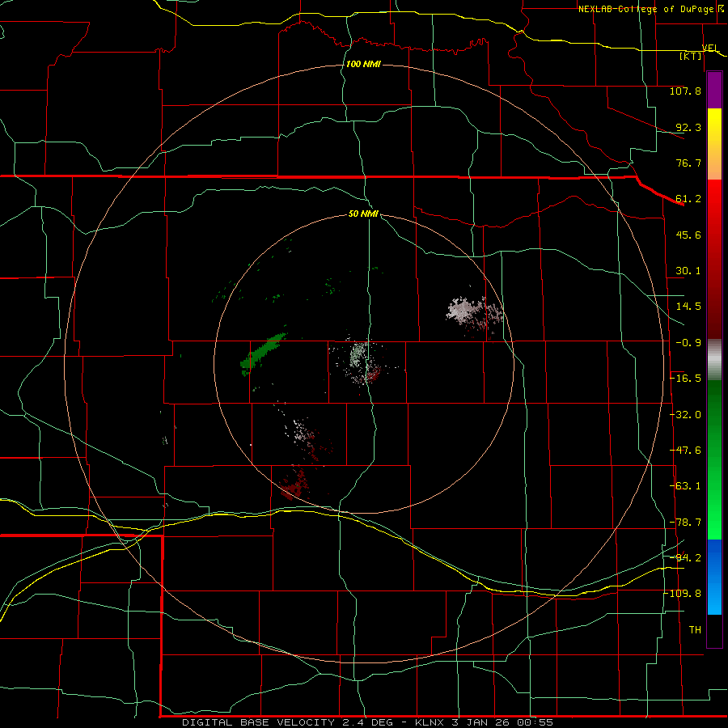Click the -63.1 velocity scale value
This screenshot has height=728, width=728.
pos(685,486)
